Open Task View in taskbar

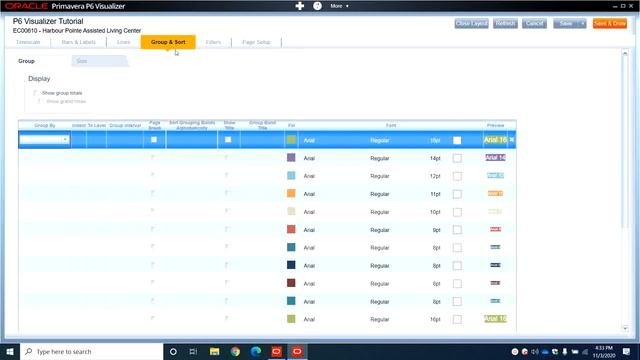(193, 351)
